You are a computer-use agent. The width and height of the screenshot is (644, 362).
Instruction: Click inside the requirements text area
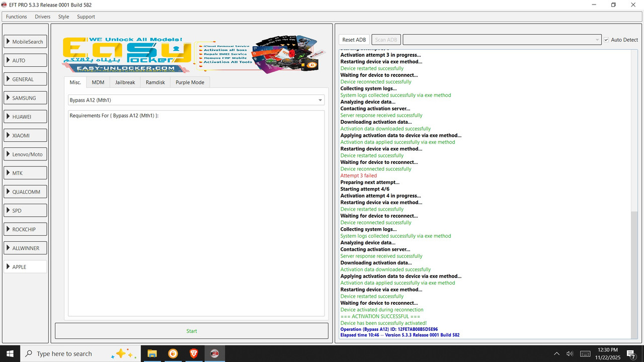click(x=196, y=213)
